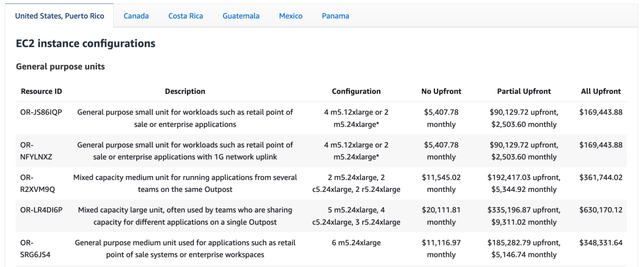The height and width of the screenshot is (267, 644).
Task: View Mexico pricing tab
Action: tap(290, 16)
